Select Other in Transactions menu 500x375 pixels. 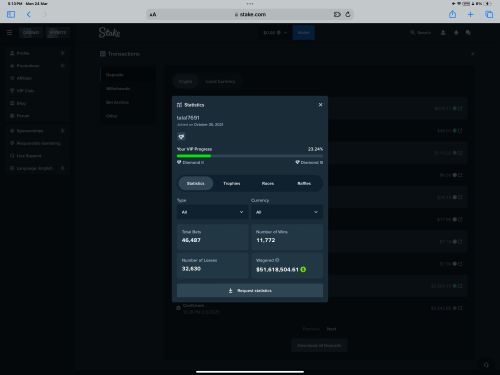[128, 116]
